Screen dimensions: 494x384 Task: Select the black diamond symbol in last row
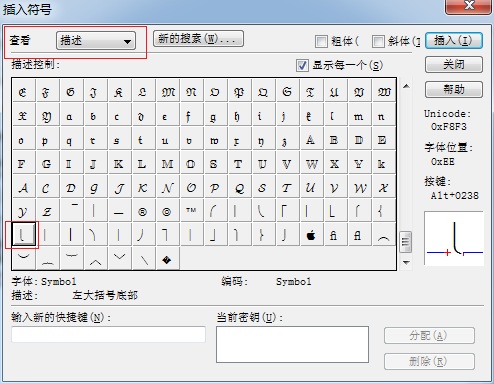(167, 259)
